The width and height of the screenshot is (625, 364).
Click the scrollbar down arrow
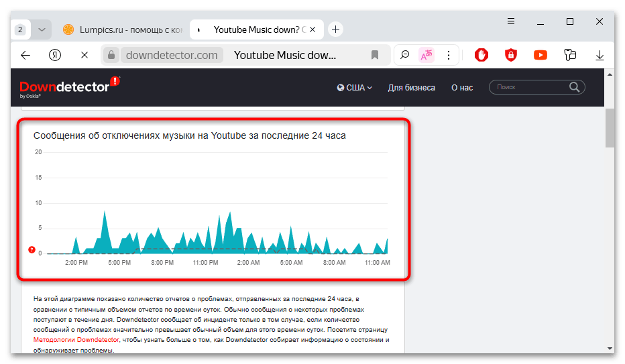610,348
